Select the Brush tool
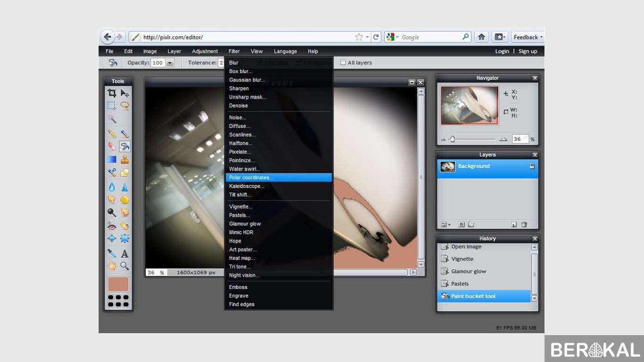644x362 pixels. click(124, 134)
